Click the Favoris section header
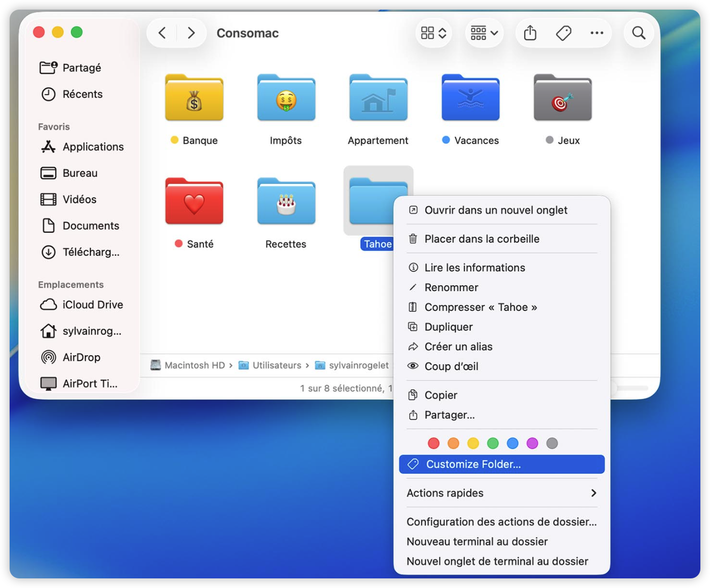Screen dimensions: 710x588 point(54,127)
